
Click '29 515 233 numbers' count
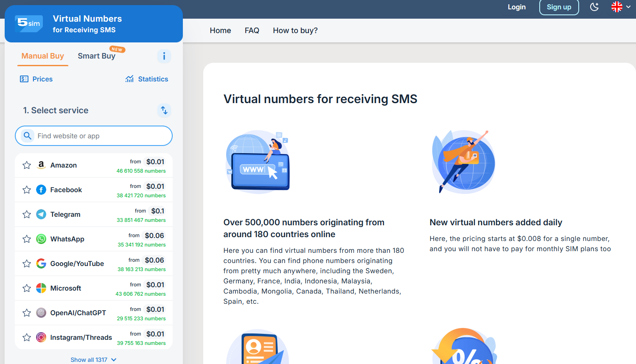[141, 319]
